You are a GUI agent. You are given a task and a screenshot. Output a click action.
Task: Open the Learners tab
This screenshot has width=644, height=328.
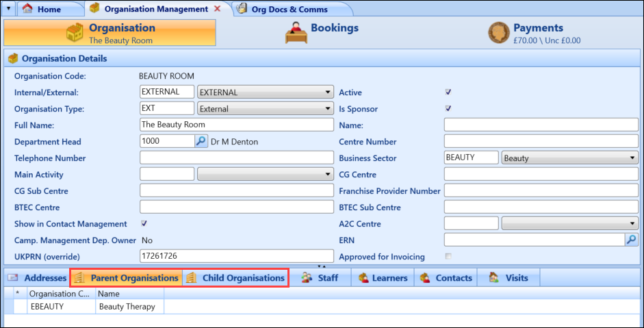pyautogui.click(x=383, y=278)
